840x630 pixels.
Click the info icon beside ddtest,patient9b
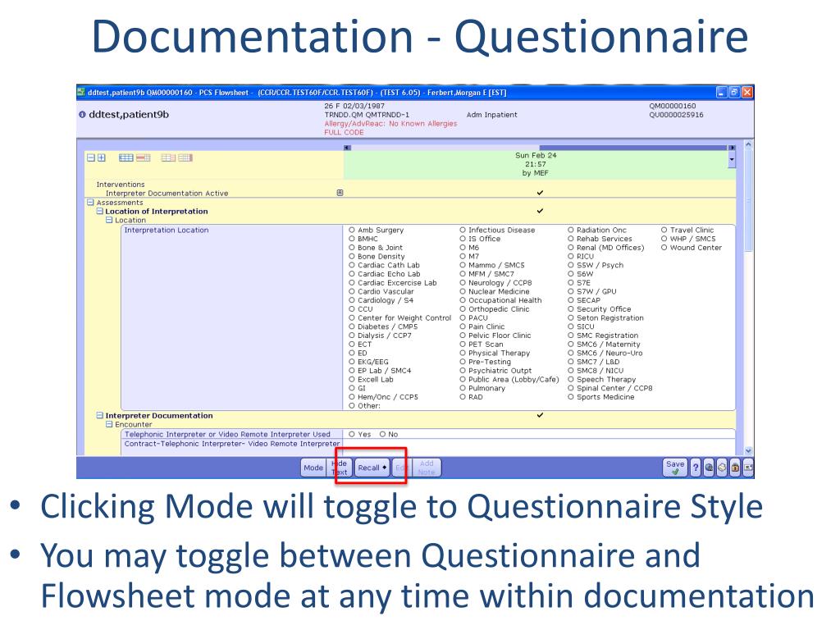point(83,115)
